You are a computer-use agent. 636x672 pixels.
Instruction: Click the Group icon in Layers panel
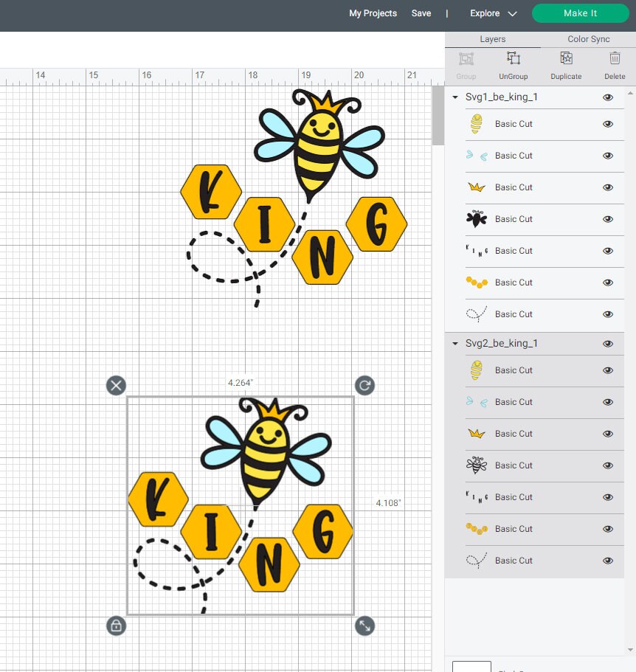point(466,64)
